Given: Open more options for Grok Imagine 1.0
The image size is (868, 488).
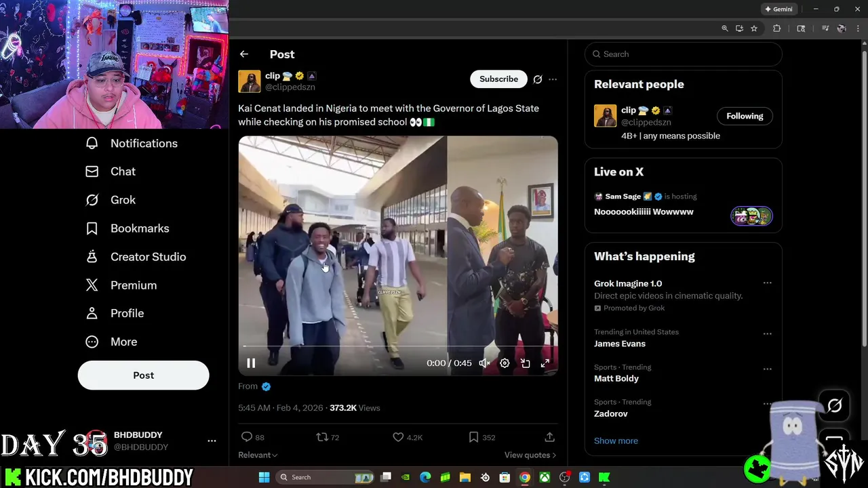Looking at the screenshot, I should [x=767, y=283].
